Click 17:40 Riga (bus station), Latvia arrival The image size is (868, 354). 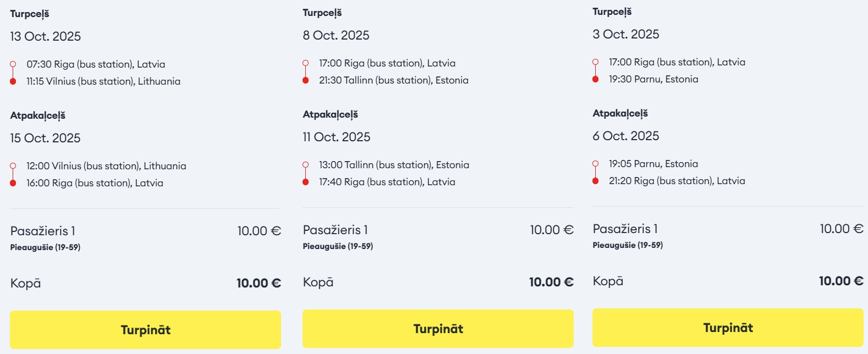(x=387, y=182)
